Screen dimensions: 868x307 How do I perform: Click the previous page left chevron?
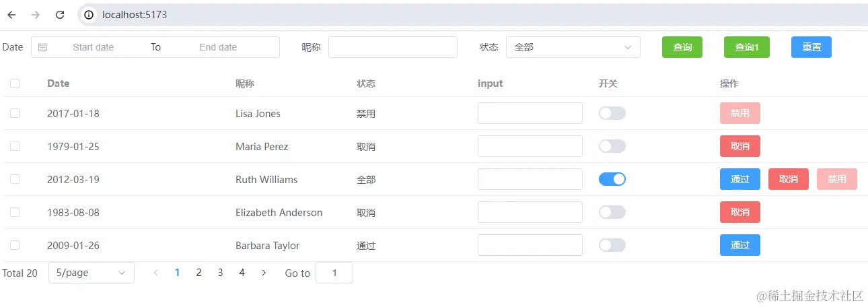tap(156, 273)
